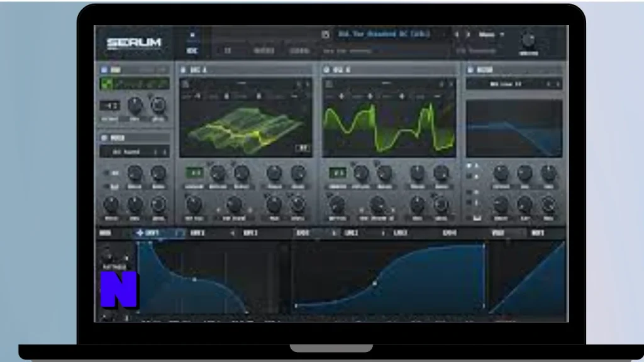Click the OSC A detune knob
The image size is (644, 362).
218,173
